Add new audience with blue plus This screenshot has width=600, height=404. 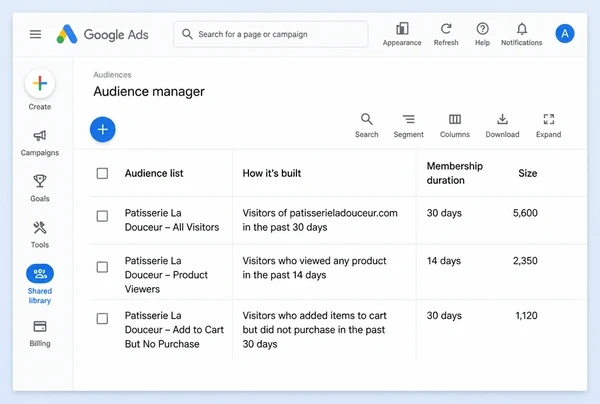point(103,129)
